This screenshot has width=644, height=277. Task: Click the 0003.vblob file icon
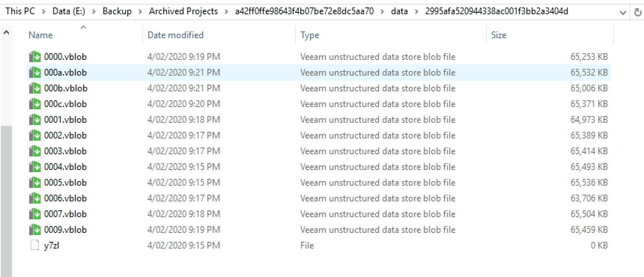coord(35,151)
